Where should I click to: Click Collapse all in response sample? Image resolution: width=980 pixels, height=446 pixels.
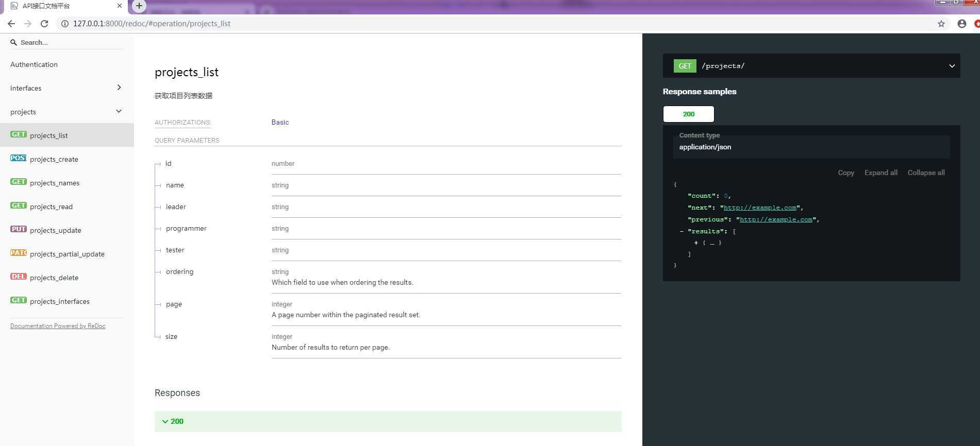[926, 173]
